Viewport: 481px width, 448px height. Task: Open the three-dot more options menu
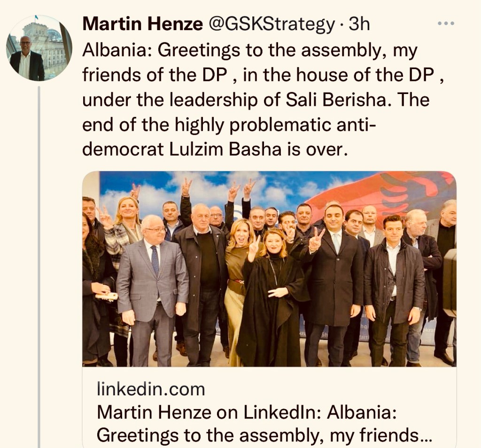pyautogui.click(x=446, y=24)
